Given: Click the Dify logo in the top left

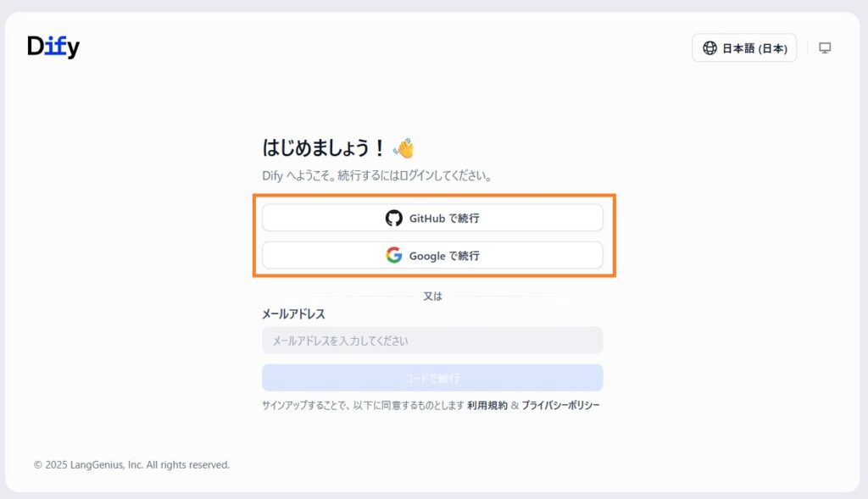Looking at the screenshot, I should pos(53,47).
